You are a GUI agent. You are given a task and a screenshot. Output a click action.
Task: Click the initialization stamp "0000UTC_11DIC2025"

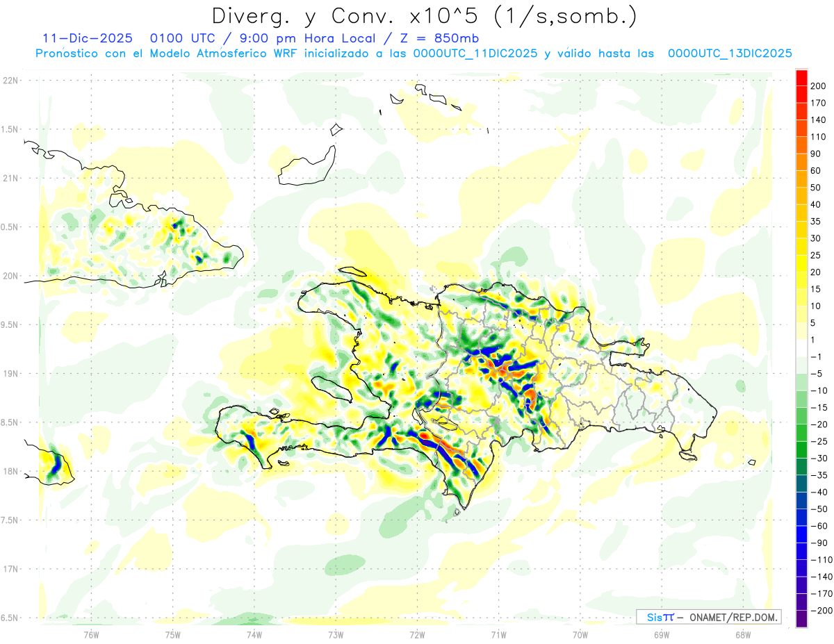coord(475,53)
